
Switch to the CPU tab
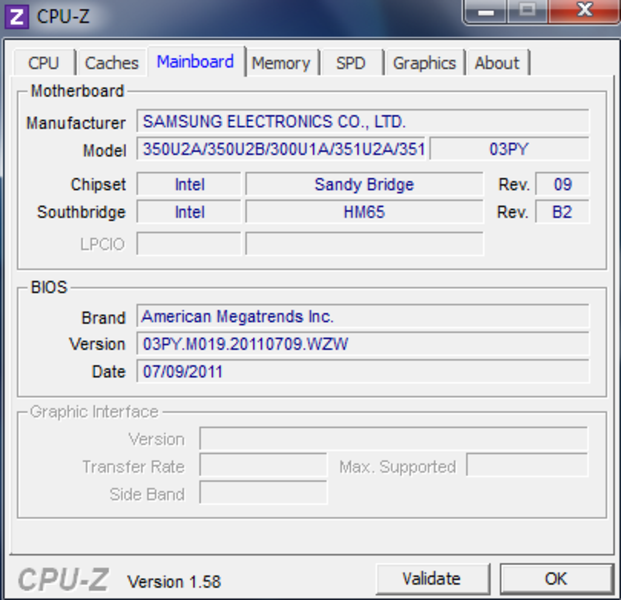tap(44, 63)
